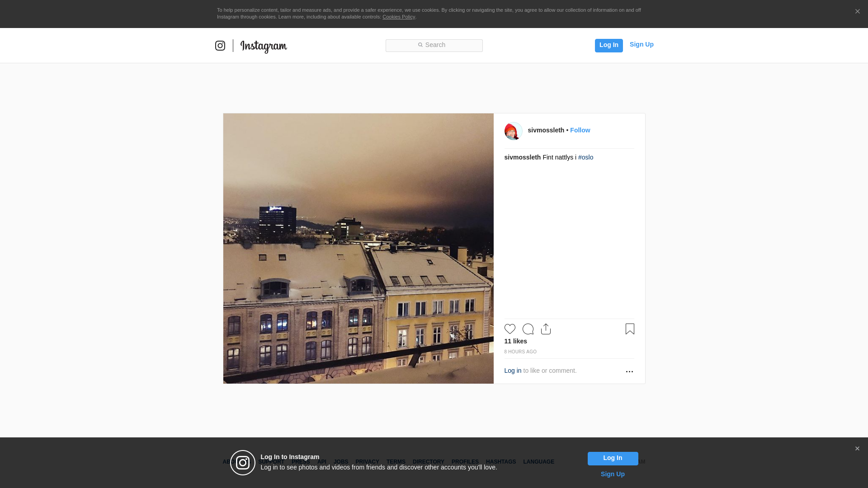
Task: Open sivmossleth profile avatar
Action: tap(513, 131)
